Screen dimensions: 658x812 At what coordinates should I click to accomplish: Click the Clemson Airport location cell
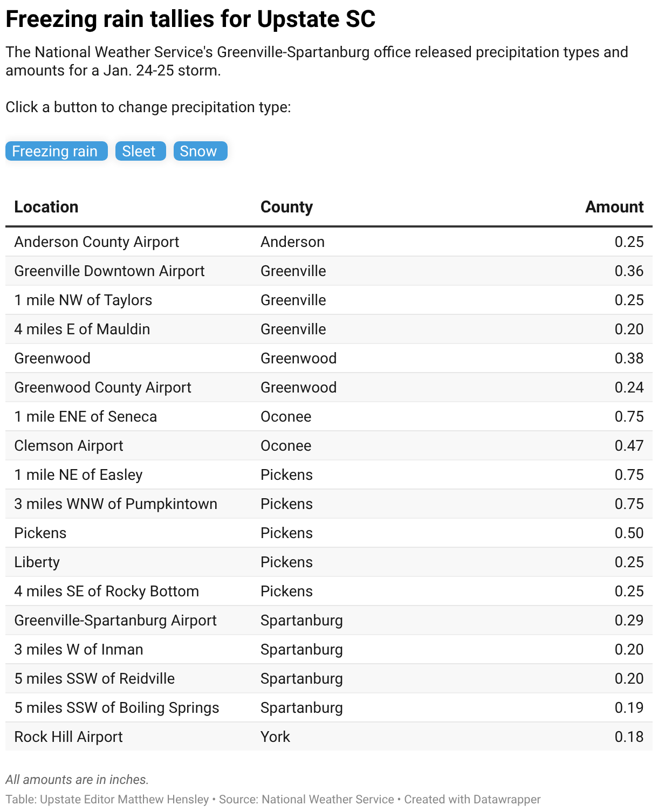68,445
